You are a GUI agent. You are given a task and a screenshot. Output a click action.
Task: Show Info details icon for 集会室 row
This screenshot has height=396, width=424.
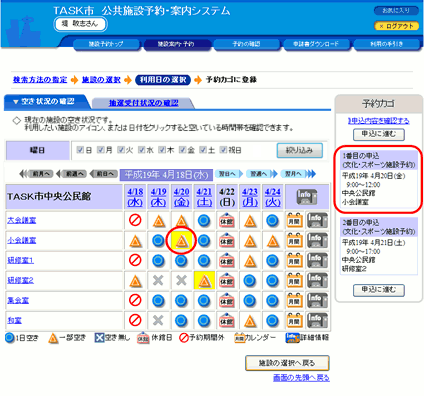[316, 301]
